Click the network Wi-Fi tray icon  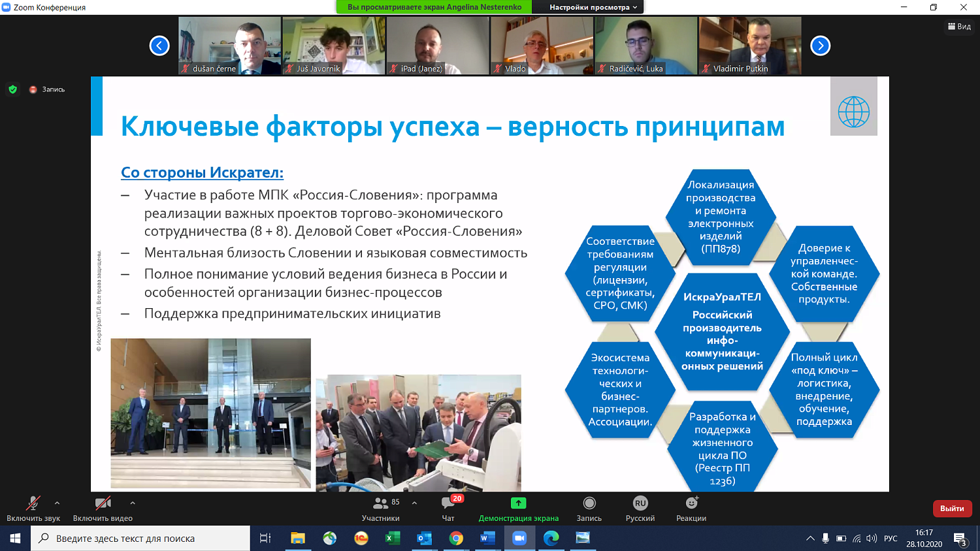coord(857,539)
